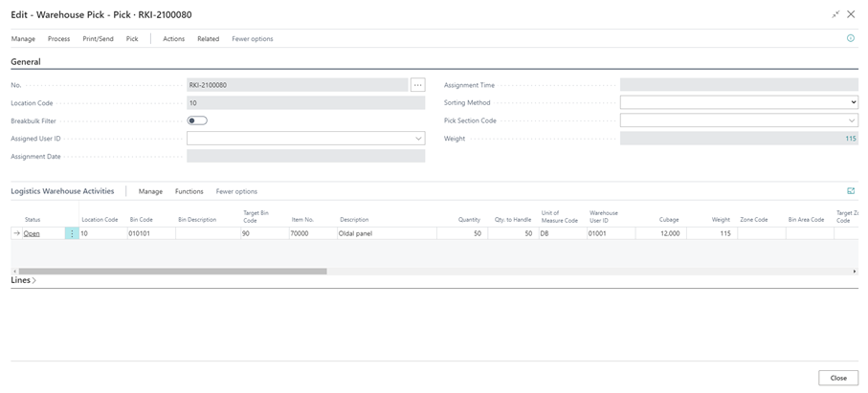Open row options three-dot menu
This screenshot has width=868, height=393.
[72, 233]
